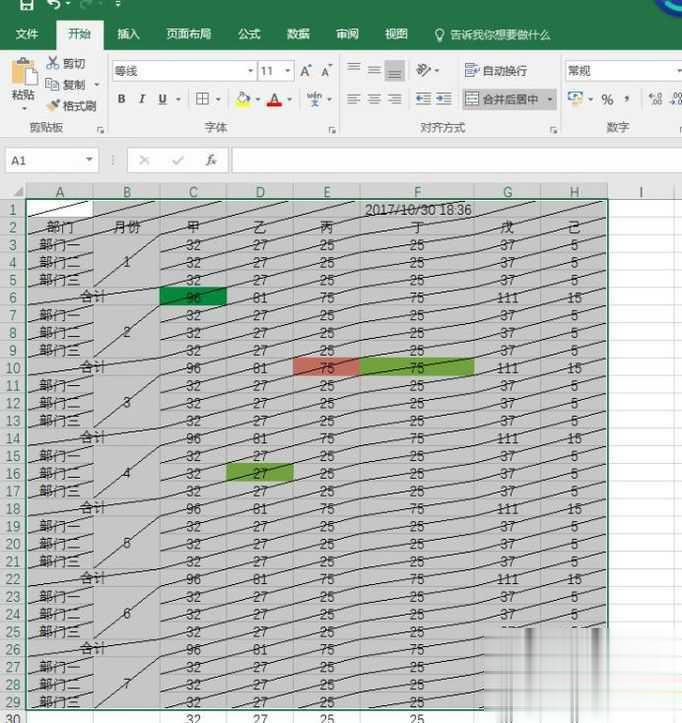Open the Copy dropdown arrow
This screenshot has width=682, height=723.
96,84
